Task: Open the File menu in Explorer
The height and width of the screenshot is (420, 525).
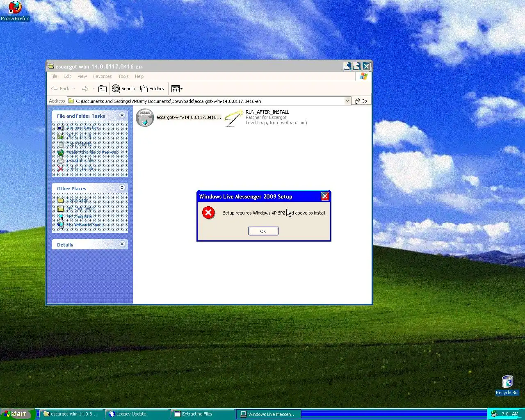Action: pos(54,76)
